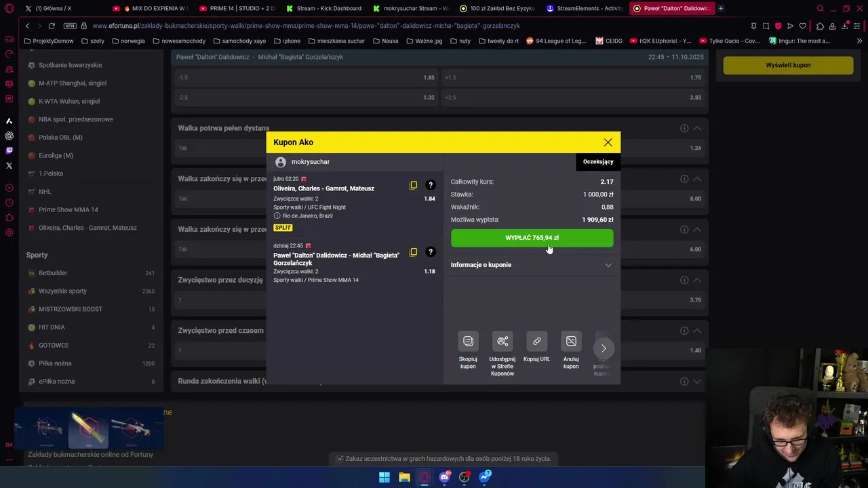Select odds 1.85 for -1.5 handicap
868x488 pixels.
[x=307, y=77]
